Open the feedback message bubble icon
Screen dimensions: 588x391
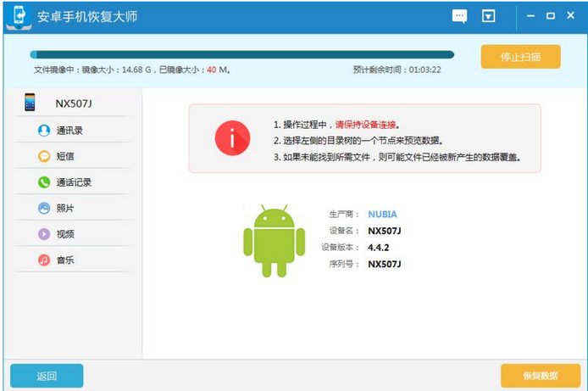point(460,16)
